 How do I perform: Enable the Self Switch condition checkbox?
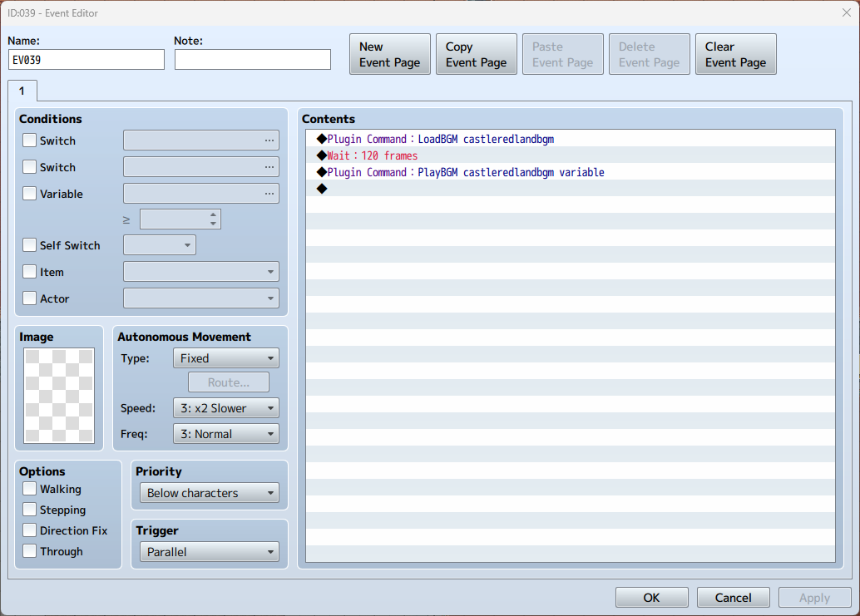click(x=30, y=245)
